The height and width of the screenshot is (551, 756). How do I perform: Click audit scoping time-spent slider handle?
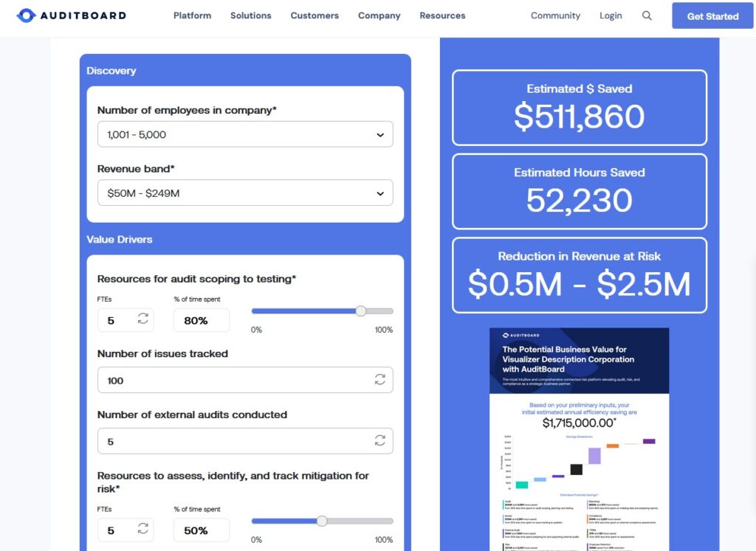[360, 311]
